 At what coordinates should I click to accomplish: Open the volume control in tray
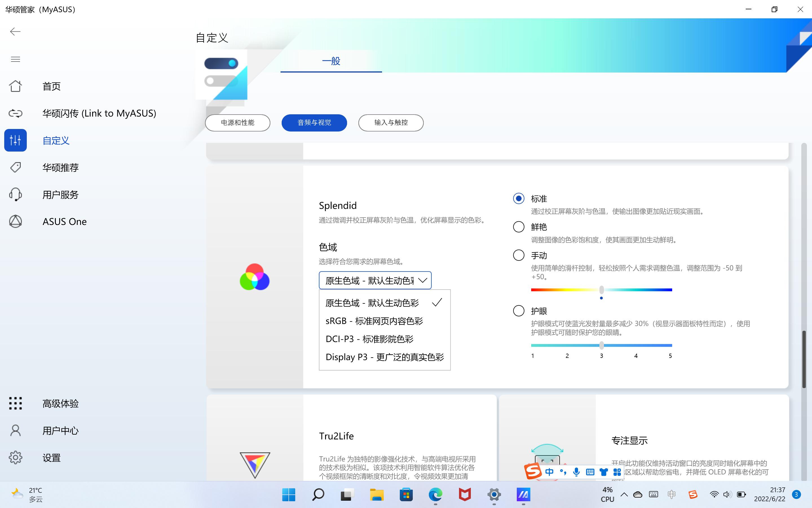pyautogui.click(x=727, y=494)
